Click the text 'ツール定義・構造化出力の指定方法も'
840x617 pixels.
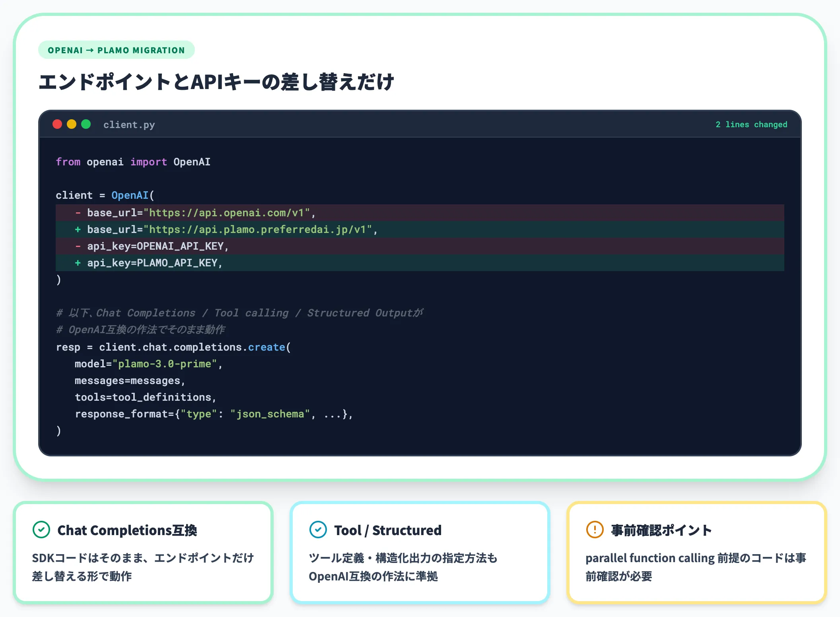403,558
